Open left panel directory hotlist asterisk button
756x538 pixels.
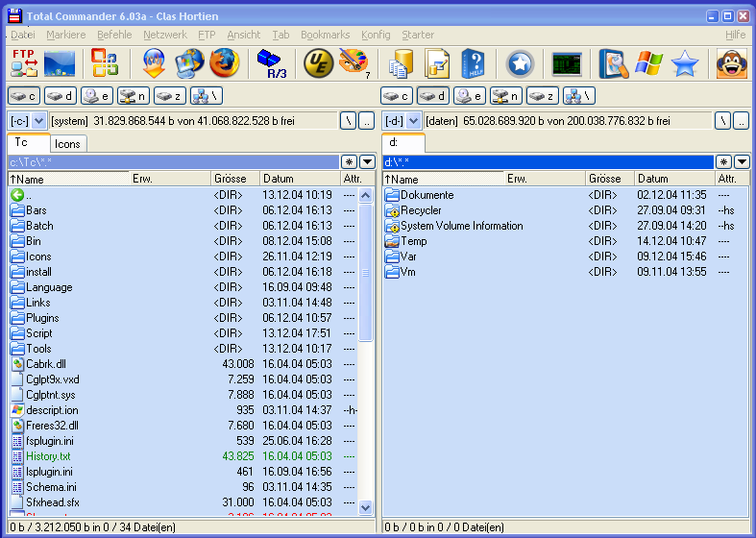click(349, 162)
